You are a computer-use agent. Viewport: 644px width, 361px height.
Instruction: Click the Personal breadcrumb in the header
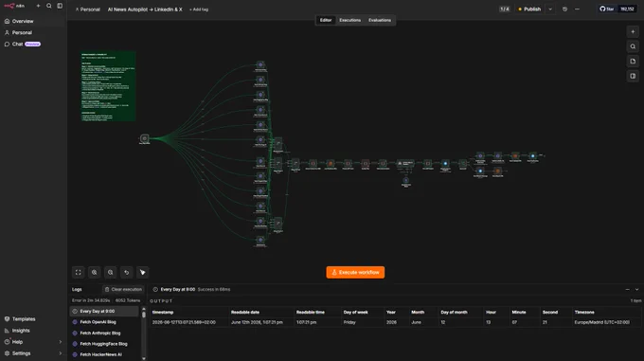point(87,9)
